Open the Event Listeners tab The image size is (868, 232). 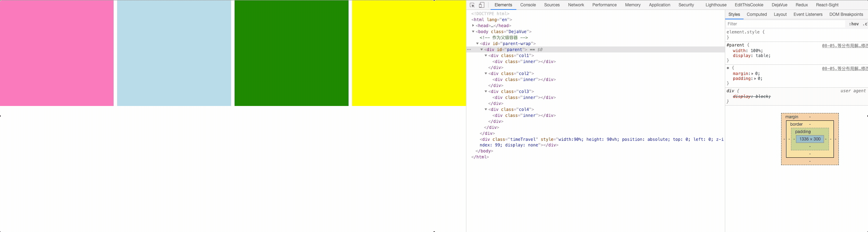coord(808,14)
